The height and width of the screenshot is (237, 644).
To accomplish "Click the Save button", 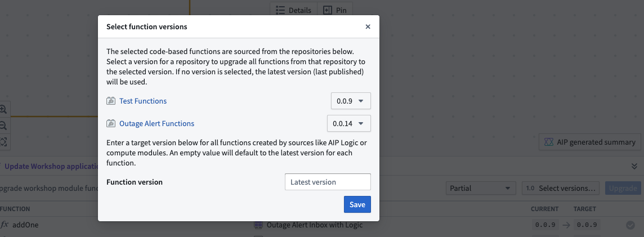I will click(x=357, y=204).
